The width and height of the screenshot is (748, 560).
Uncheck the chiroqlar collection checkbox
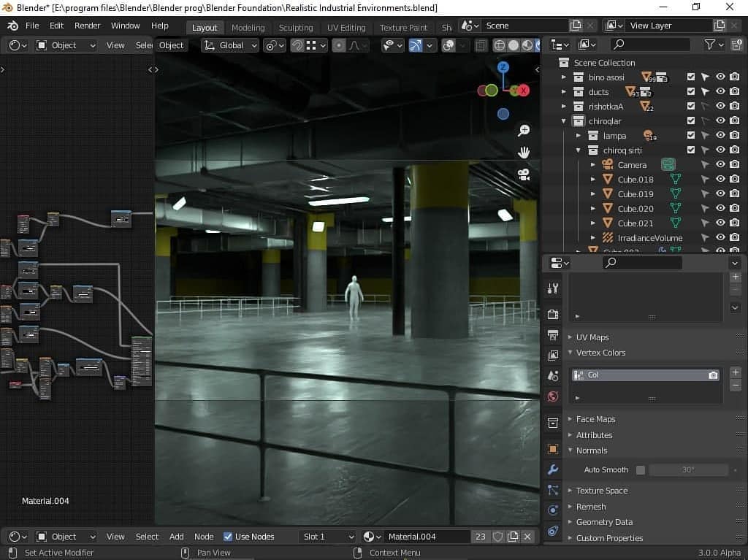pos(691,120)
